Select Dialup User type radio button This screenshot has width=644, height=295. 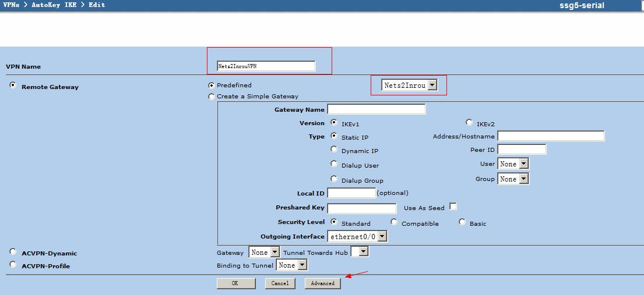tap(334, 164)
